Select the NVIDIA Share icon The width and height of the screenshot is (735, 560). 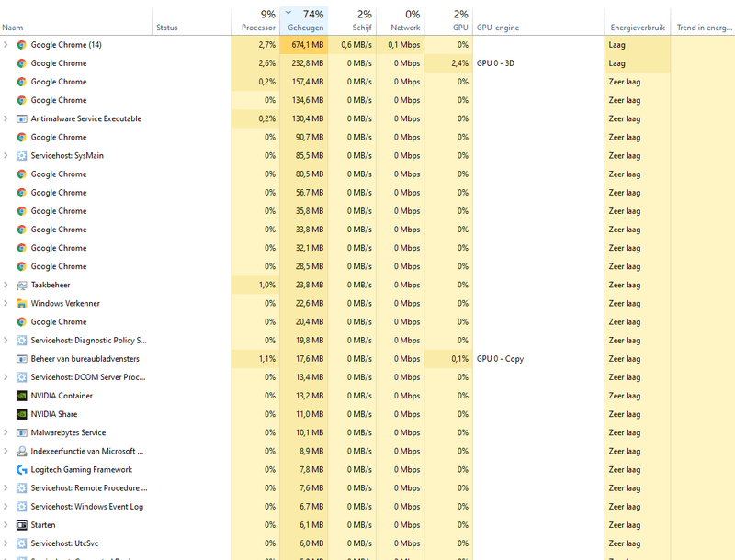pos(21,414)
